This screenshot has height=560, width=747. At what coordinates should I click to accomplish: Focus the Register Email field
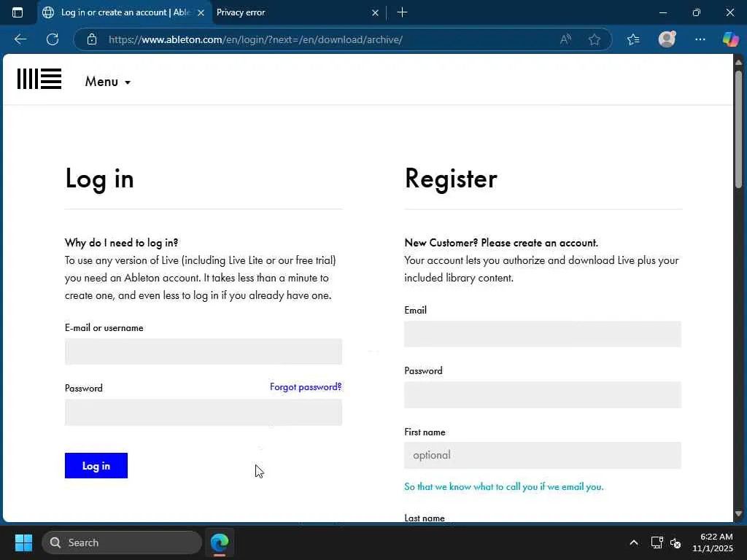pyautogui.click(x=543, y=334)
